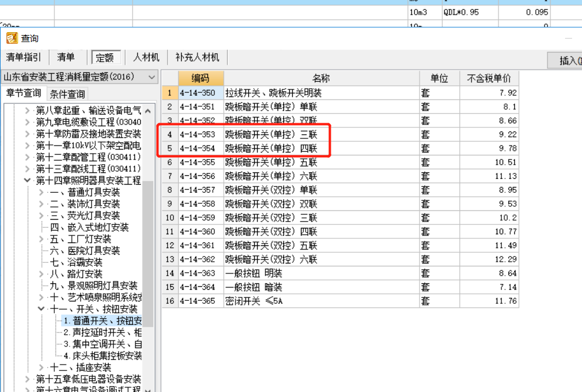Select row 跷板暗开关(双控) 单联

(340, 190)
